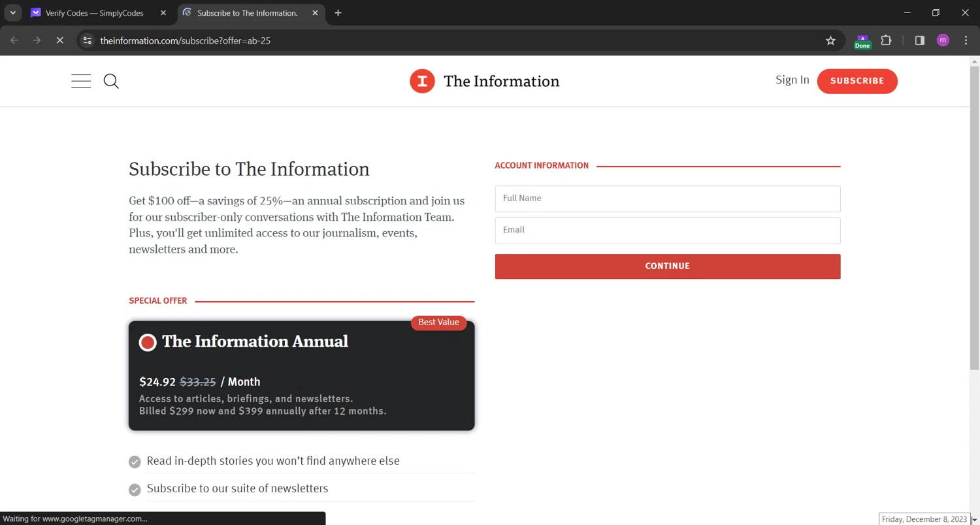The height and width of the screenshot is (525, 980).
Task: Open the hamburger menu icon
Action: tap(81, 81)
